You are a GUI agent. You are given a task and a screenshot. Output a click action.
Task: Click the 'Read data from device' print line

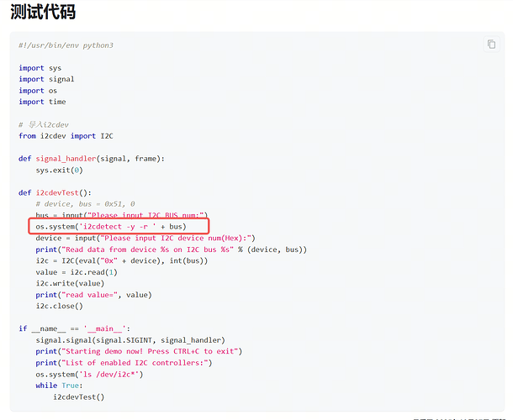tap(171, 249)
